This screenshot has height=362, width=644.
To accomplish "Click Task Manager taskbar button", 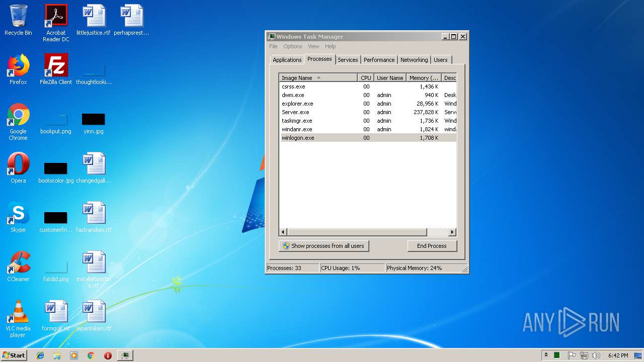I will tap(125, 355).
